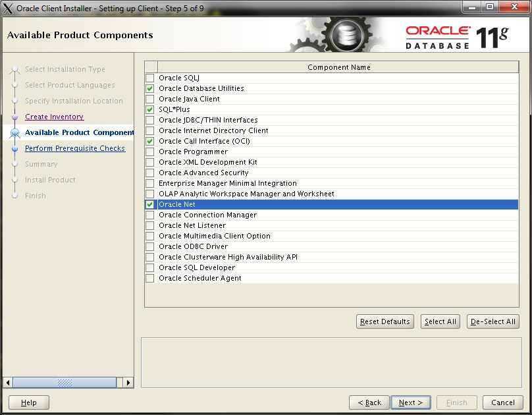Maximize the Oracle Client Installer window
The width and height of the screenshot is (532, 415).
tap(490, 7)
